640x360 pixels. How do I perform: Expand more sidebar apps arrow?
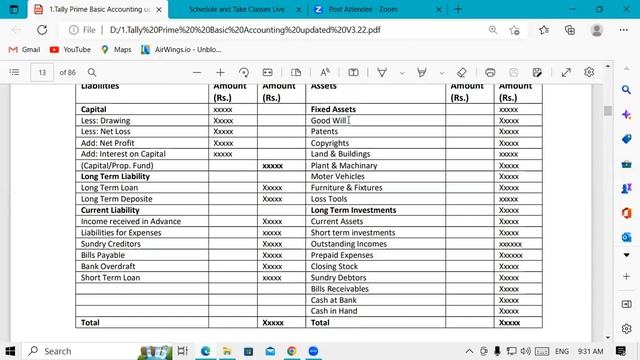[x=627, y=255]
